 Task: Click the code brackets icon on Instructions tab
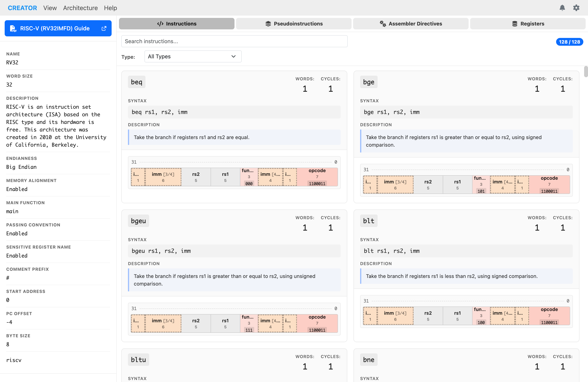point(160,24)
